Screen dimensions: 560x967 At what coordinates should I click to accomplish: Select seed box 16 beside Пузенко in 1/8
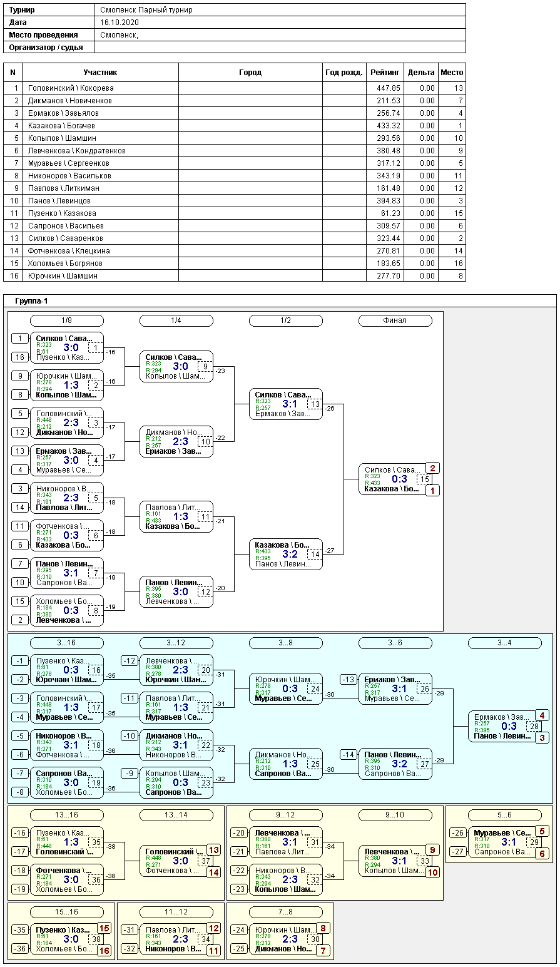(20, 357)
